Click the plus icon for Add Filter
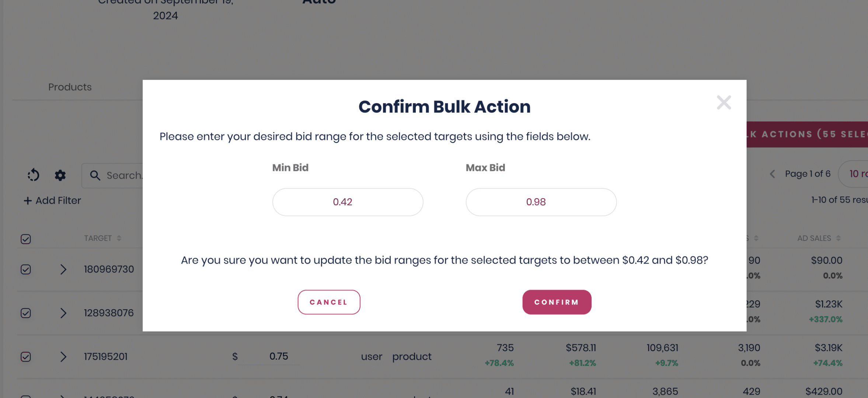The image size is (868, 398). (28, 200)
